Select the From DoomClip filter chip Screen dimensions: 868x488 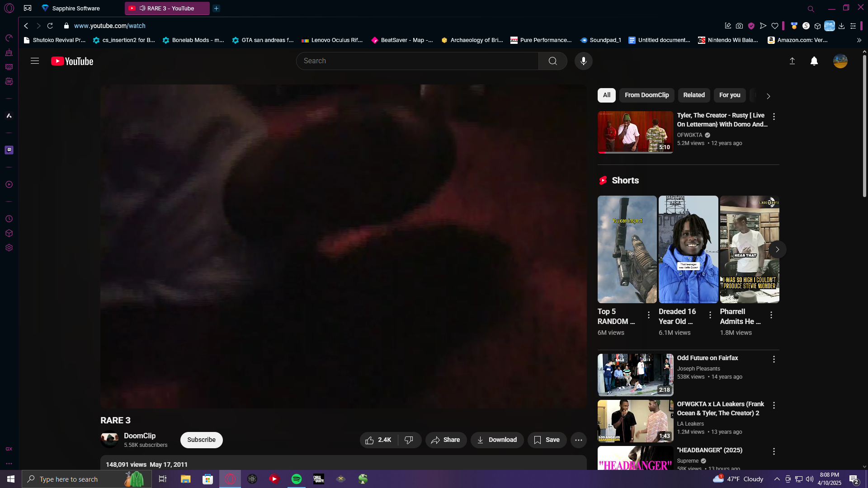coord(646,95)
